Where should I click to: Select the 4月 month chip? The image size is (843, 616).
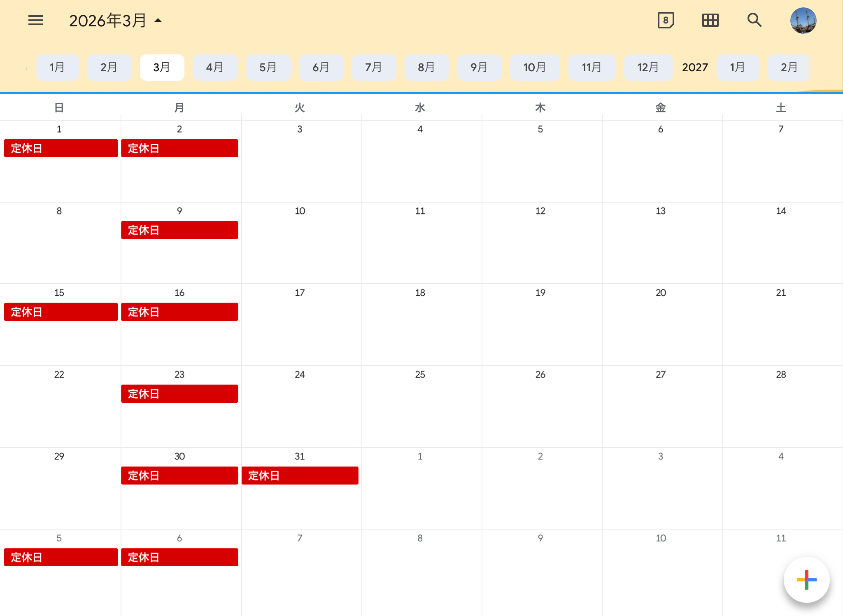(x=215, y=67)
